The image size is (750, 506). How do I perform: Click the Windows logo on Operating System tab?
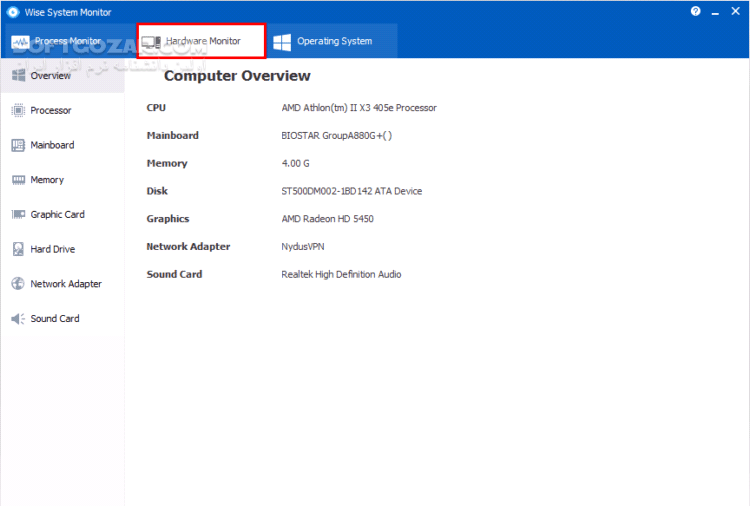(282, 42)
